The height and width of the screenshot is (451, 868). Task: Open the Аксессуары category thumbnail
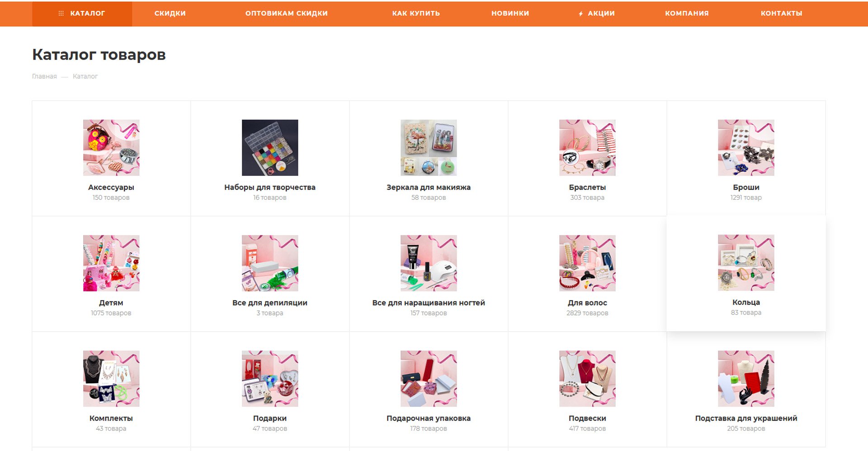pyautogui.click(x=111, y=148)
